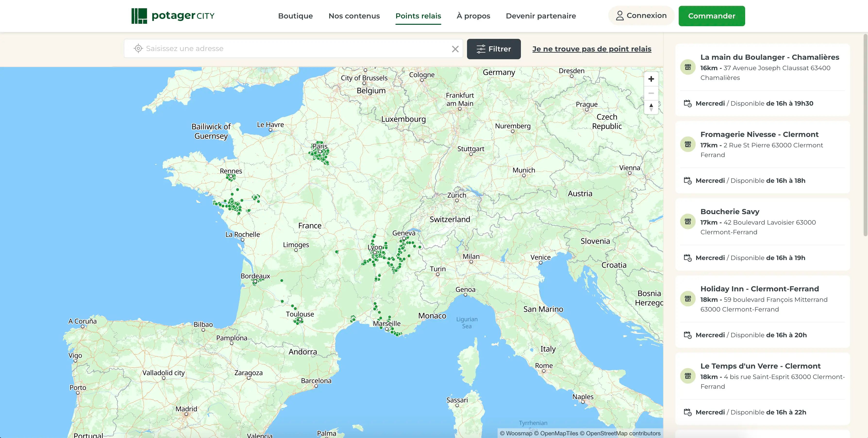868x438 pixels.
Task: Click address '37 Avenue Joseph Claussat 63400'
Action: click(x=777, y=68)
